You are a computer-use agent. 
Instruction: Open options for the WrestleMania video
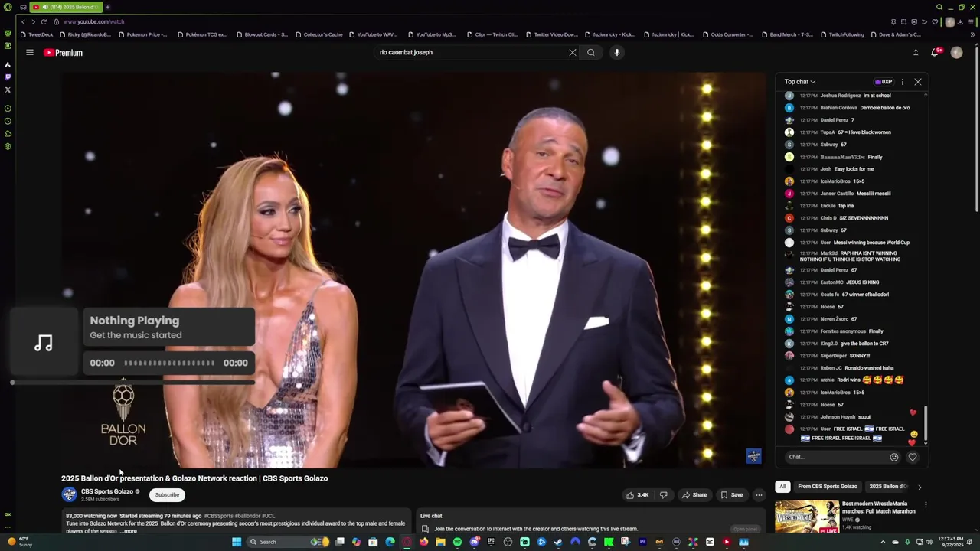[x=926, y=505]
